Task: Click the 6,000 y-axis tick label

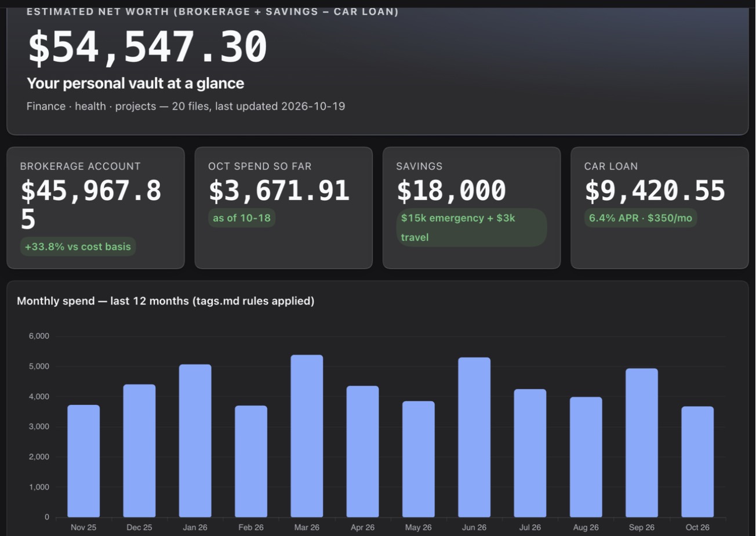Action: [x=39, y=336]
